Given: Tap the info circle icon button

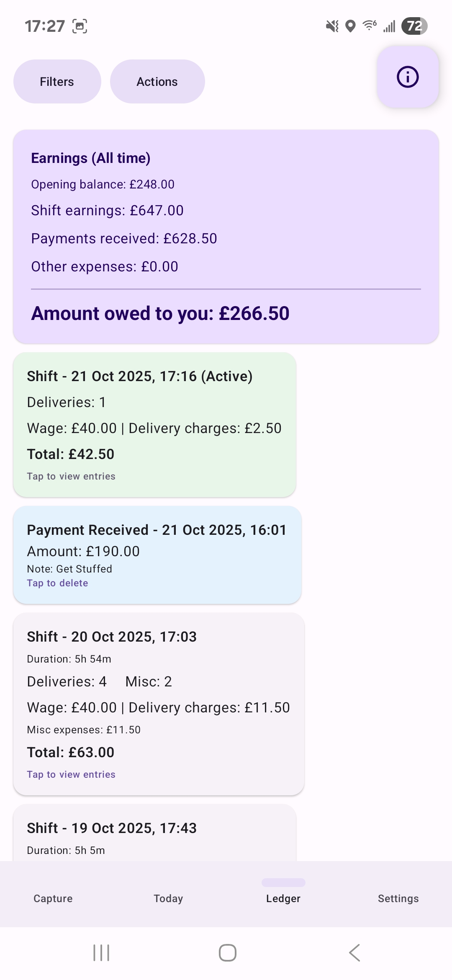Looking at the screenshot, I should point(408,77).
